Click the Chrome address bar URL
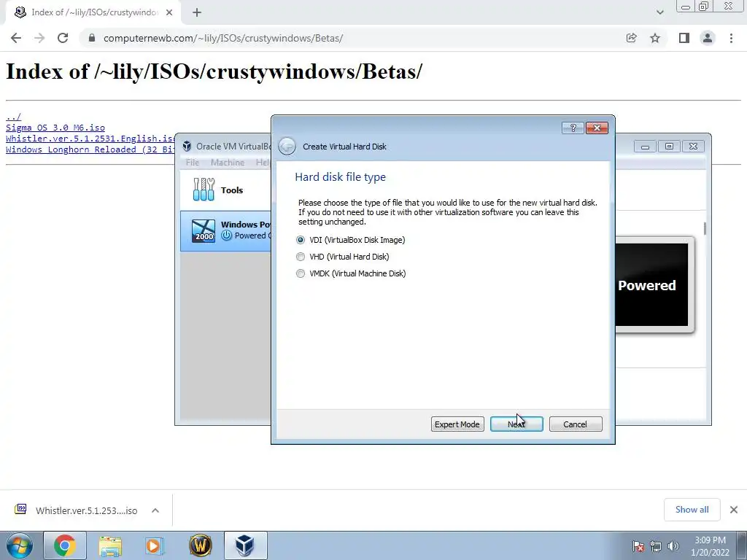747x560 pixels. click(x=223, y=38)
